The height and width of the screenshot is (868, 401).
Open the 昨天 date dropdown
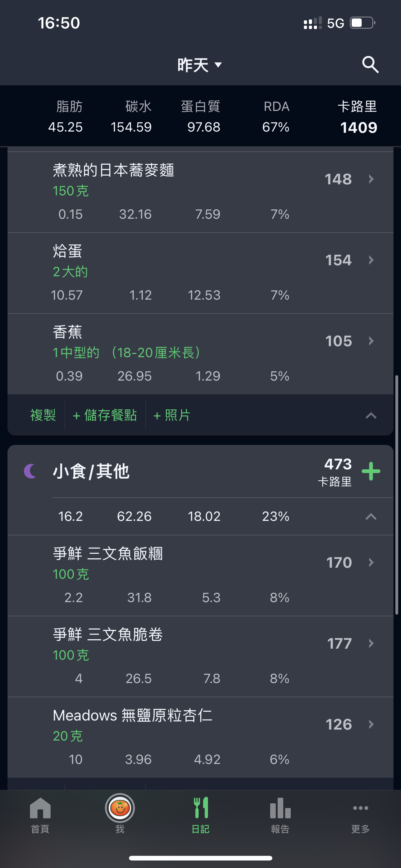(200, 65)
